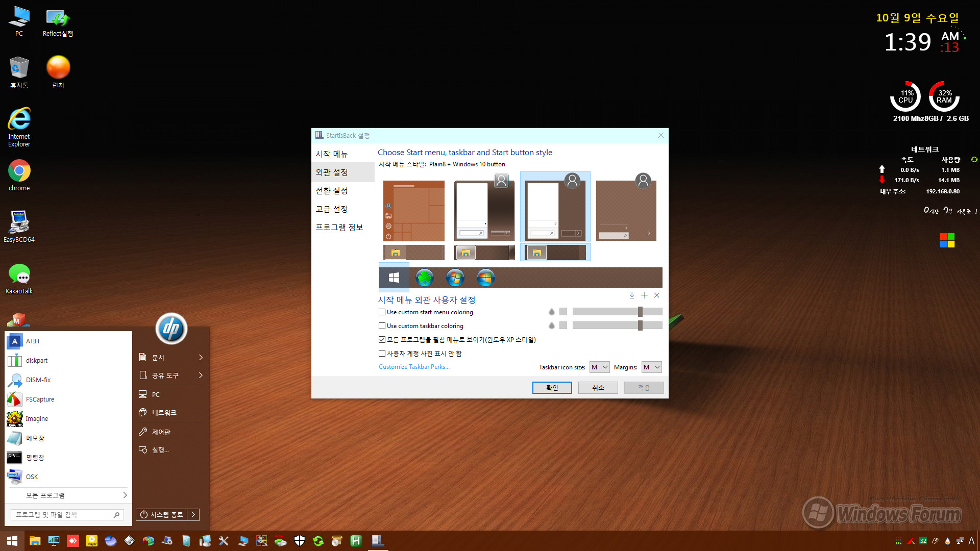
Task: Click the green plus add button icon
Action: 644,295
